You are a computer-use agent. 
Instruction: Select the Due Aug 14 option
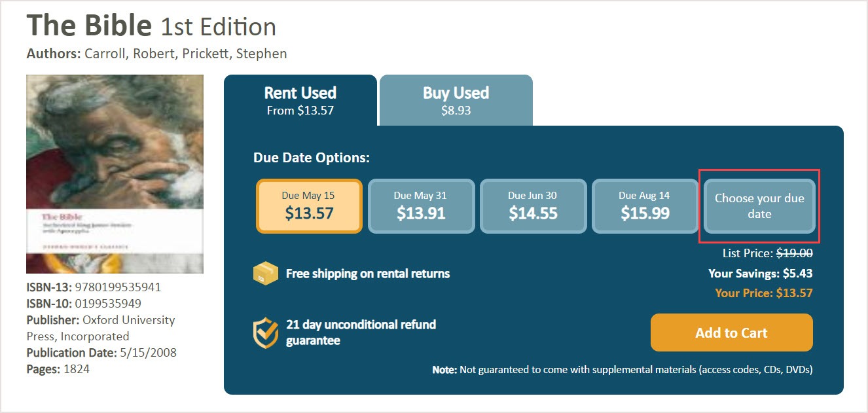[x=645, y=206]
